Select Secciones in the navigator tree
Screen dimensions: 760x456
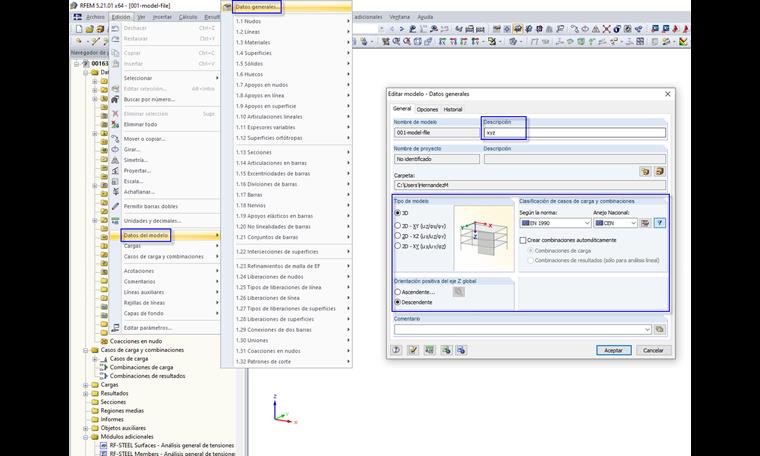(x=113, y=402)
